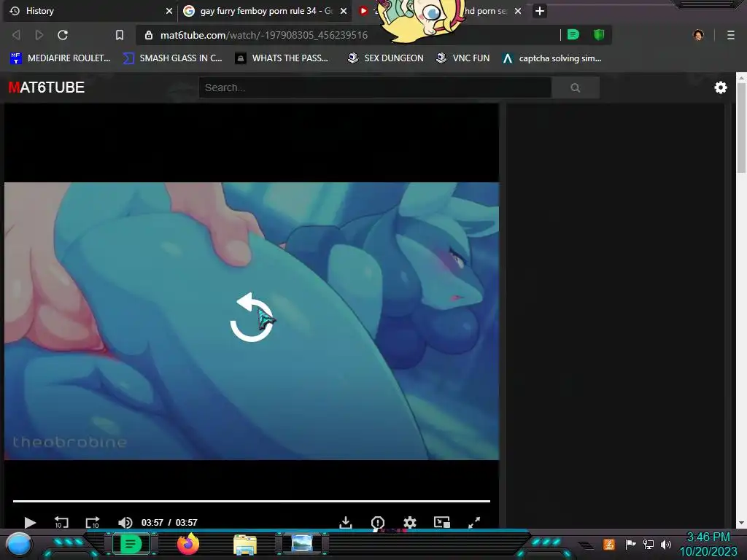Report the video via the exclamation icon
The height and width of the screenshot is (560, 747).
pos(377,522)
